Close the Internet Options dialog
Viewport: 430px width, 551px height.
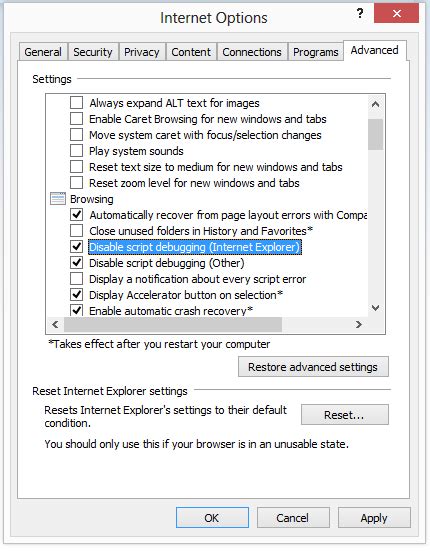coord(397,13)
